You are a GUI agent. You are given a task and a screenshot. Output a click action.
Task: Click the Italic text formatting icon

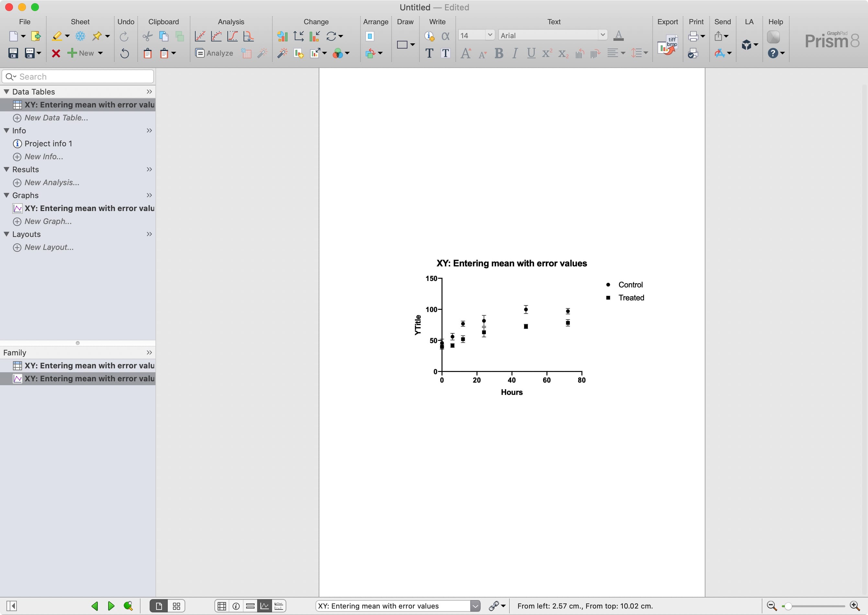515,53
